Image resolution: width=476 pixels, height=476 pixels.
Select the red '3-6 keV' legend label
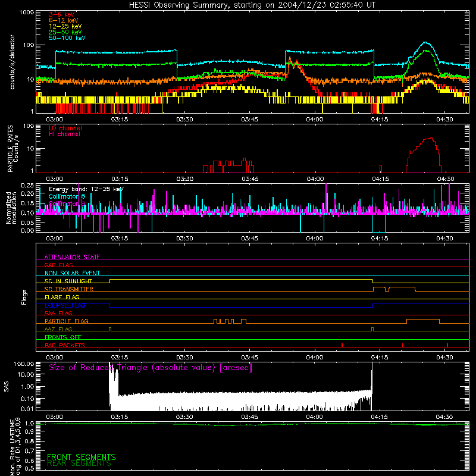pyautogui.click(x=62, y=14)
